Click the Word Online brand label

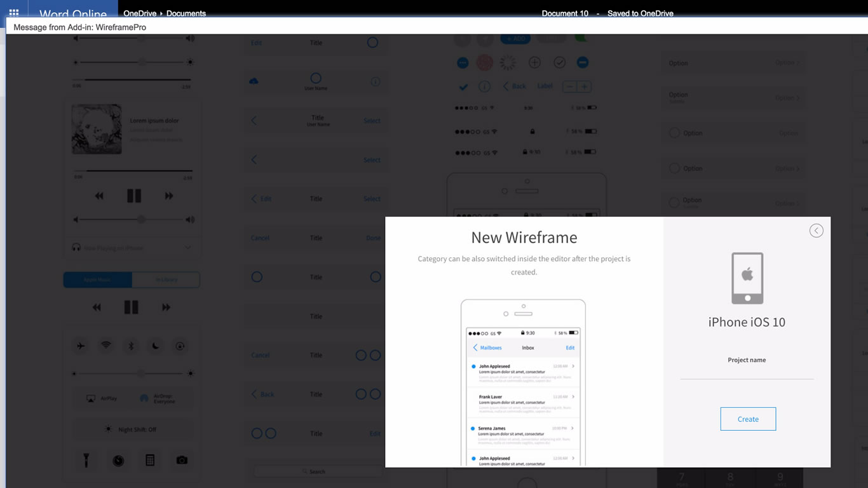coord(73,13)
